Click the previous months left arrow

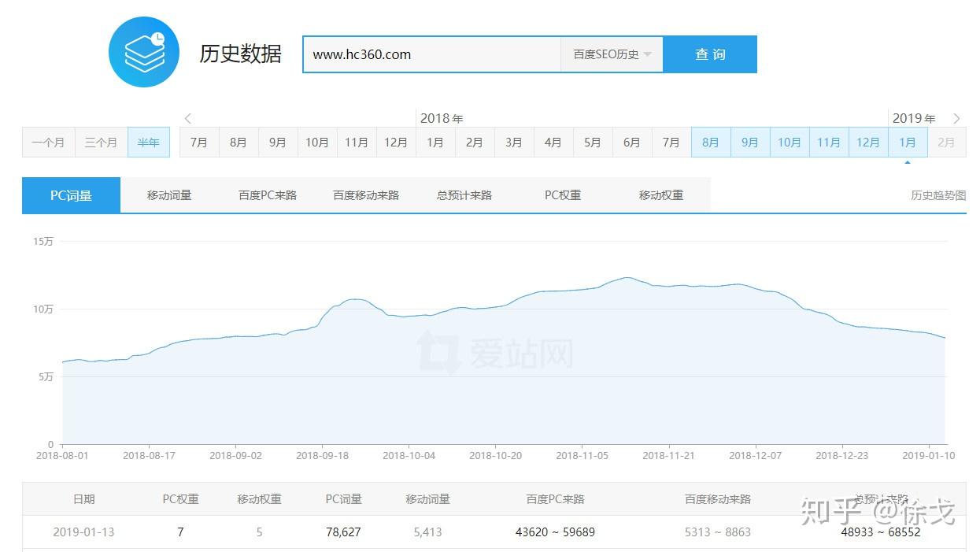click(x=188, y=119)
